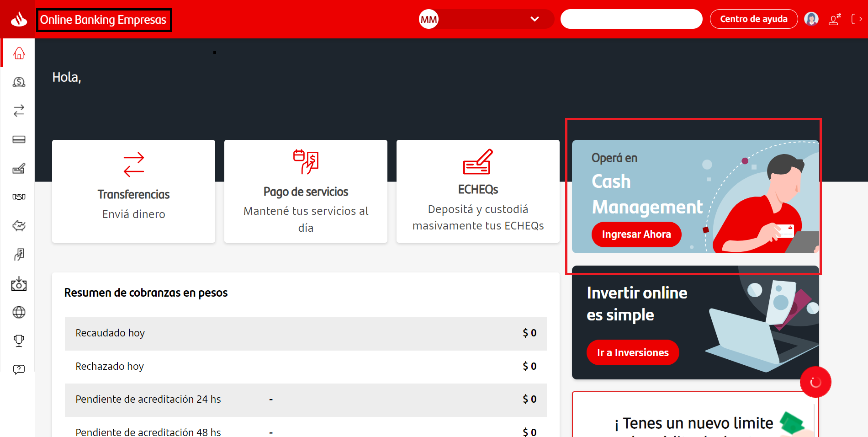Open the Pago de servicios card
The image size is (868, 437).
[x=306, y=191]
